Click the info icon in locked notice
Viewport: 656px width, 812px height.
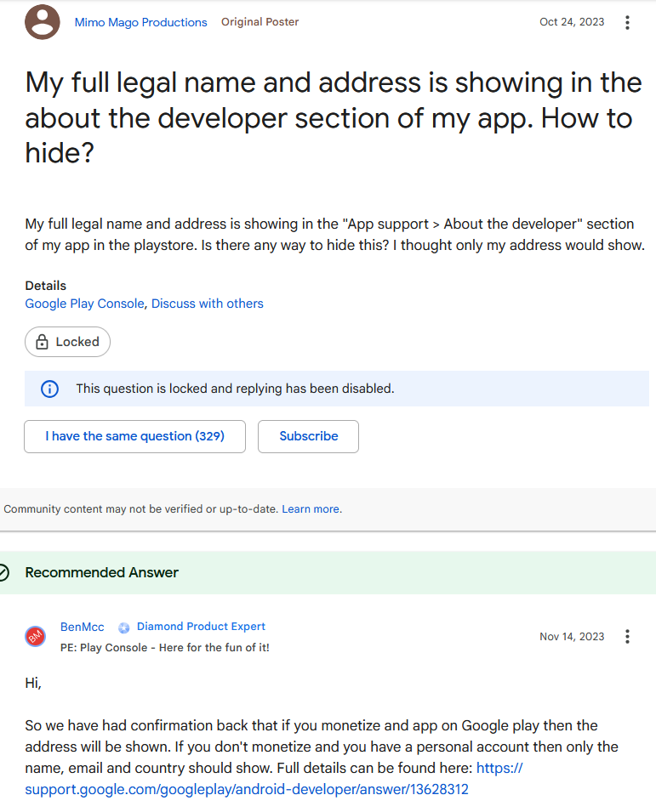pyautogui.click(x=49, y=389)
